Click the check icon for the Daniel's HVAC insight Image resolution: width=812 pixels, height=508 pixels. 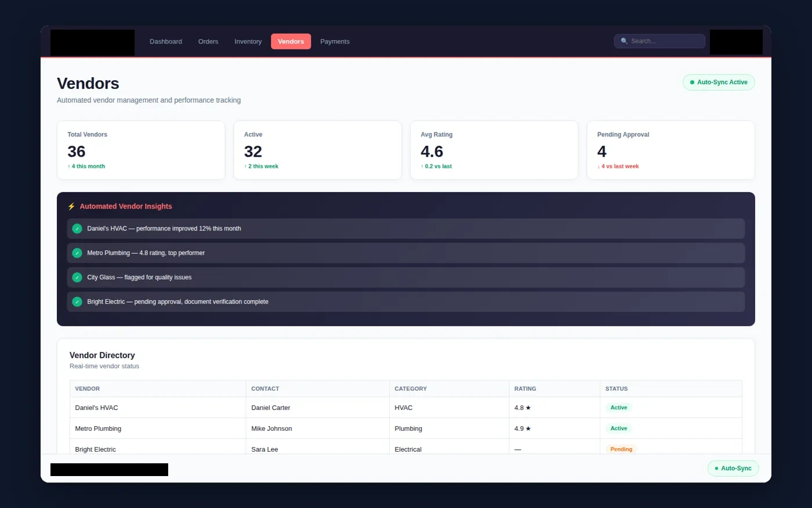pyautogui.click(x=77, y=229)
